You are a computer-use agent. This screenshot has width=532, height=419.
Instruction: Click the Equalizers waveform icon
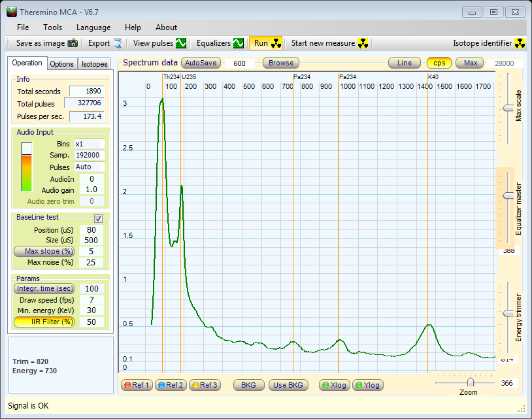tap(239, 44)
